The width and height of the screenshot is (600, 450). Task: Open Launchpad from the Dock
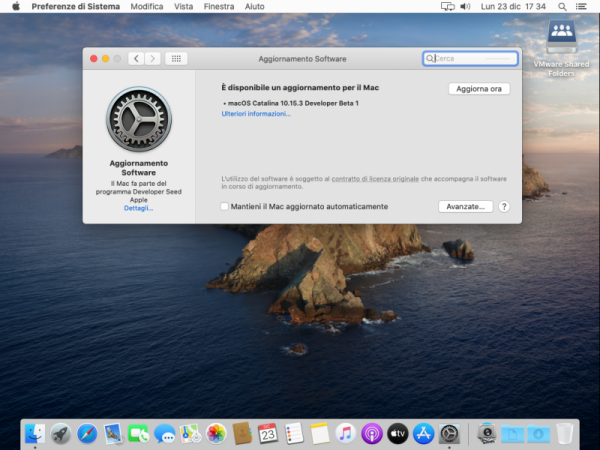click(x=61, y=434)
